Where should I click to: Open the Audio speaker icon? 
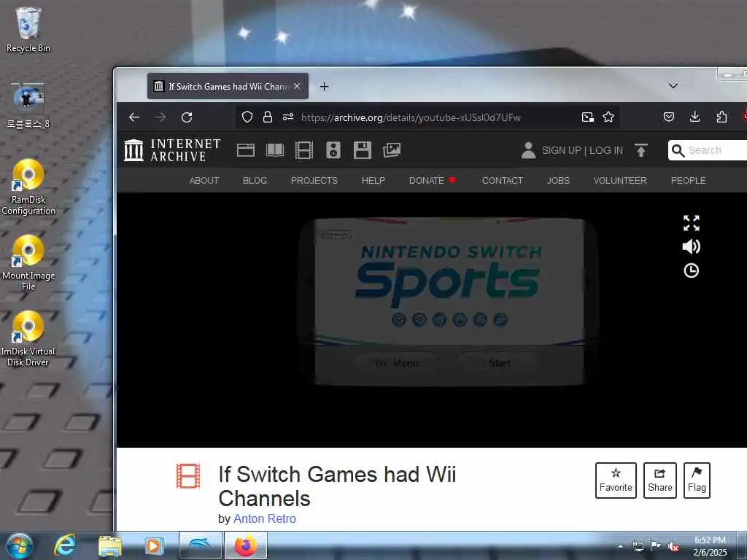tap(333, 150)
